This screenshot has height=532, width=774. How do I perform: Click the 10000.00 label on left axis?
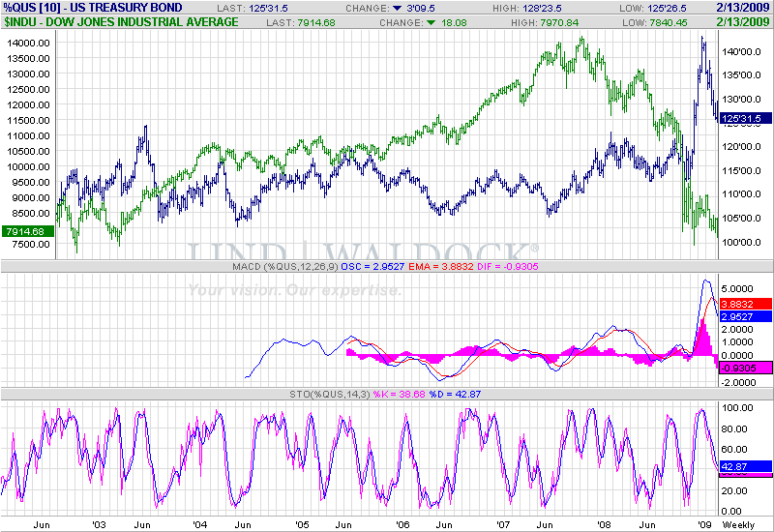(28, 166)
